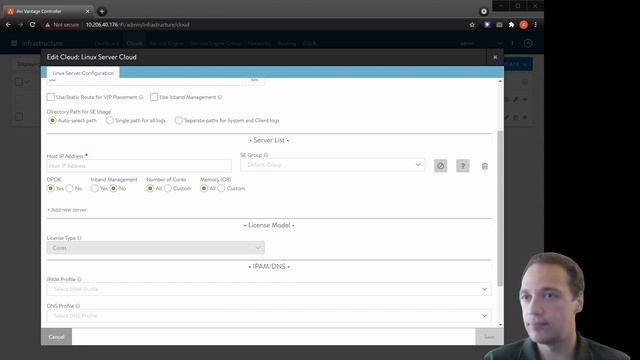Click the Not secure warning icon

48,25
